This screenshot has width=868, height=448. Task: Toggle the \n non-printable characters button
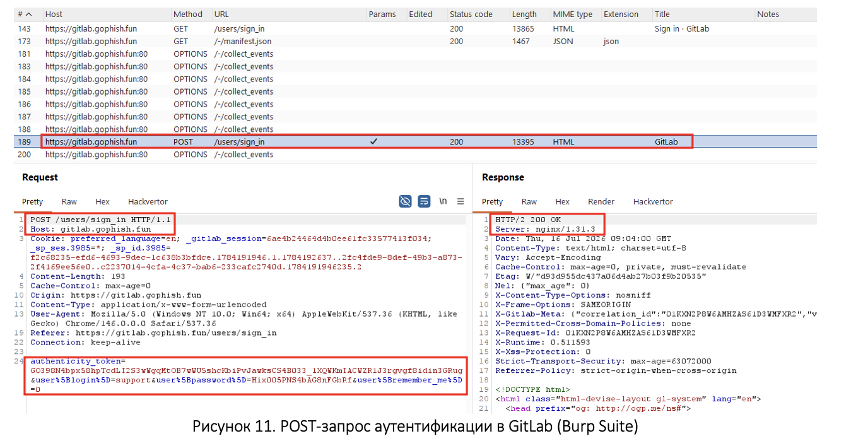[443, 201]
